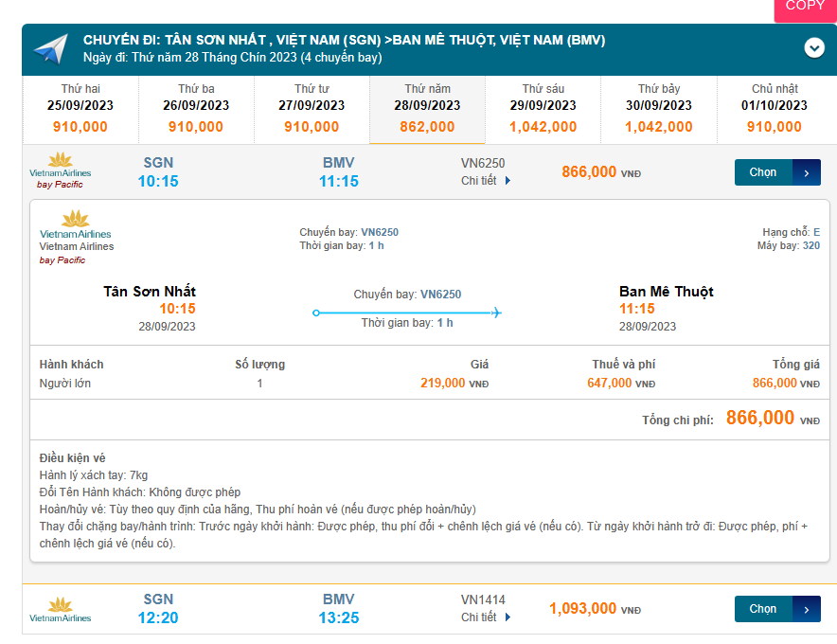The height and width of the screenshot is (644, 837).
Task: Click Vietnam Airlines logo in flight details
Action: pyautogui.click(x=76, y=225)
